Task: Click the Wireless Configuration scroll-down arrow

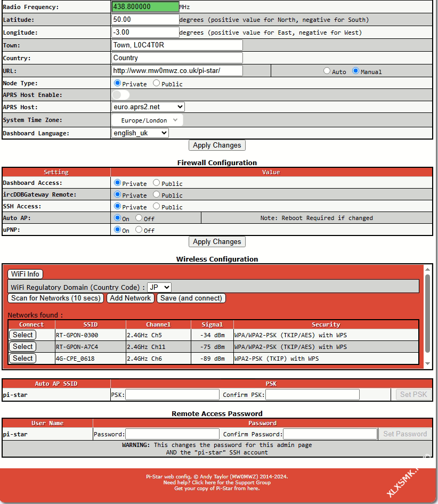Action: click(x=427, y=363)
